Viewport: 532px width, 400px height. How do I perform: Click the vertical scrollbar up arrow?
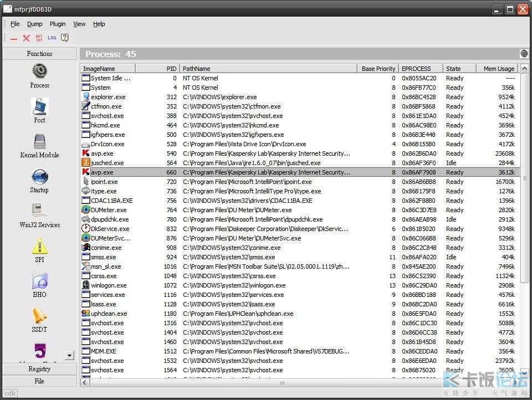pos(524,69)
